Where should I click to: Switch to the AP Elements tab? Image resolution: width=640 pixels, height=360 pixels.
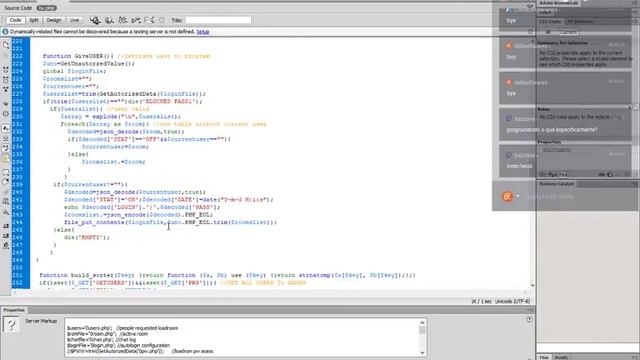coord(580,21)
